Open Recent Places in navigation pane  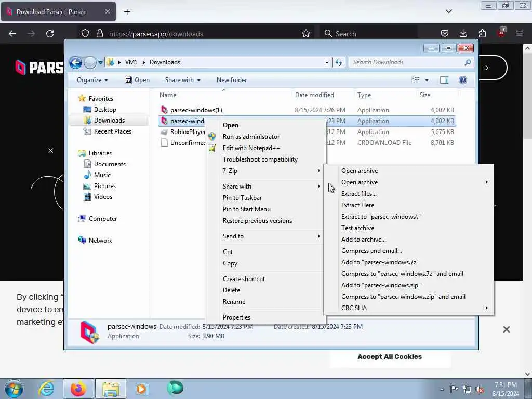[x=112, y=131]
